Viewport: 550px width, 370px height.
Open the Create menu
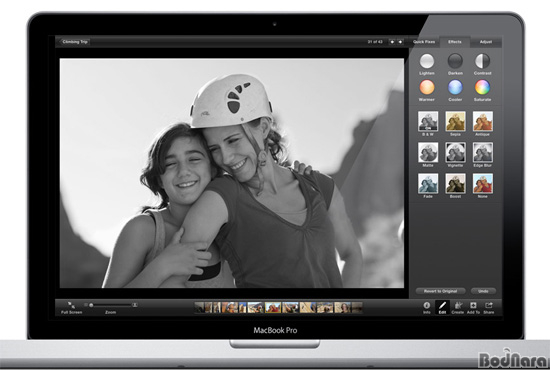coord(458,308)
